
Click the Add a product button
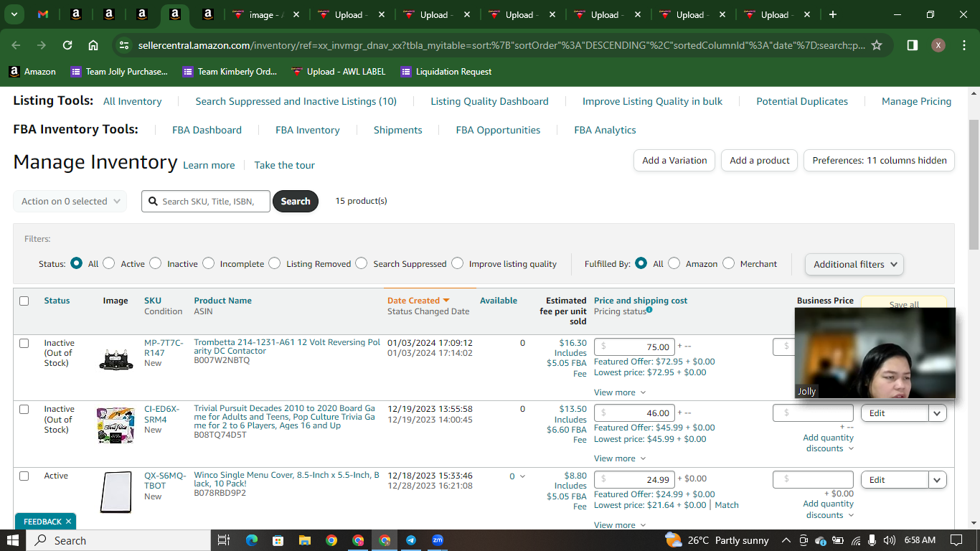click(760, 161)
